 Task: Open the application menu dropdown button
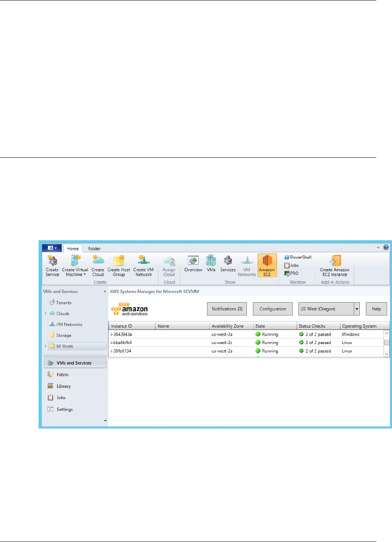point(52,248)
